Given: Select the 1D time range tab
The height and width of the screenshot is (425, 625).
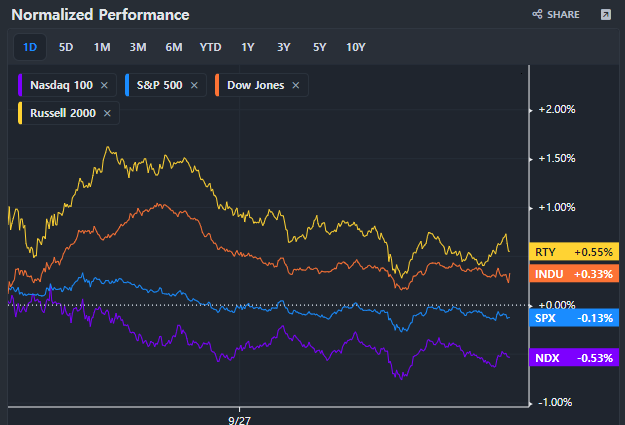Looking at the screenshot, I should click(30, 47).
